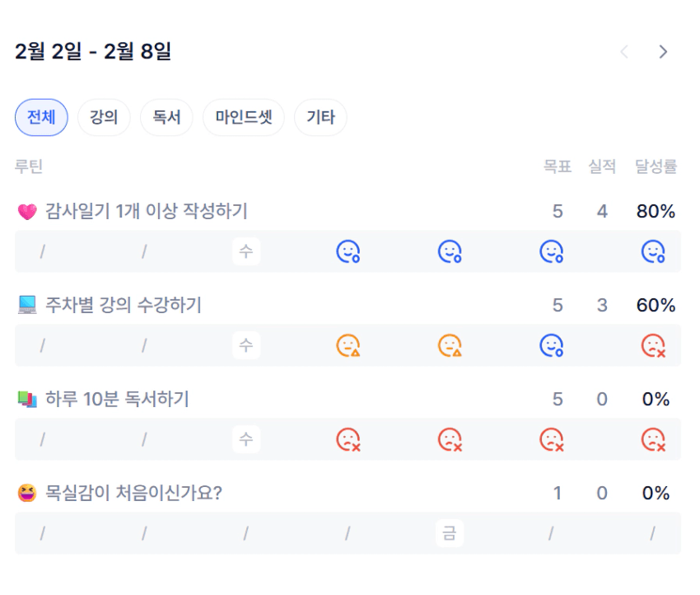This screenshot has width=700, height=595.
Task: Click the 금 day badge in 목실감 row
Action: tap(450, 533)
